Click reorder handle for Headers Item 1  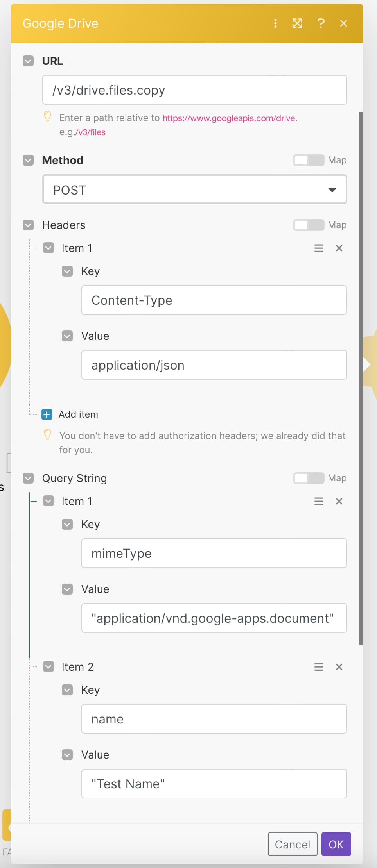point(319,248)
